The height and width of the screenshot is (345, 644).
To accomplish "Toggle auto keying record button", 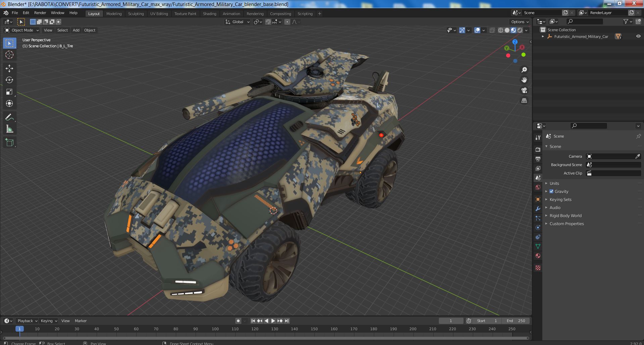I will (238, 321).
